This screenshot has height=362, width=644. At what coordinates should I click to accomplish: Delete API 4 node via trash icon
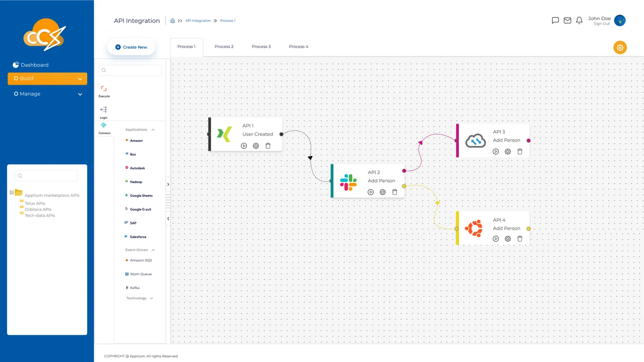tap(520, 239)
